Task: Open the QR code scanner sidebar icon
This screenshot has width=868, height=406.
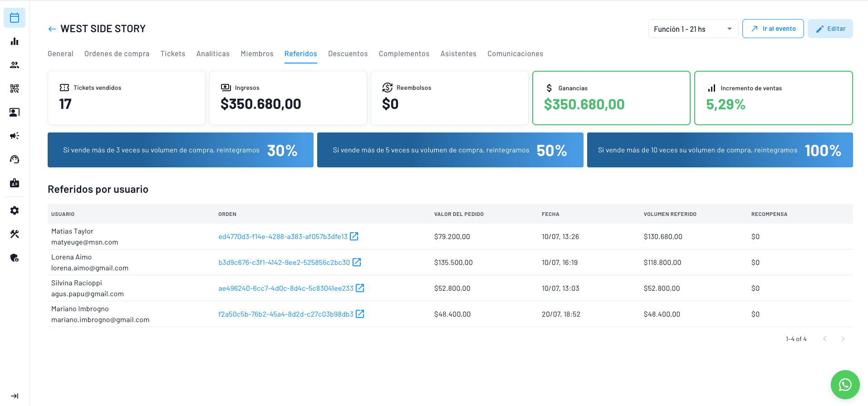Action: [15, 88]
